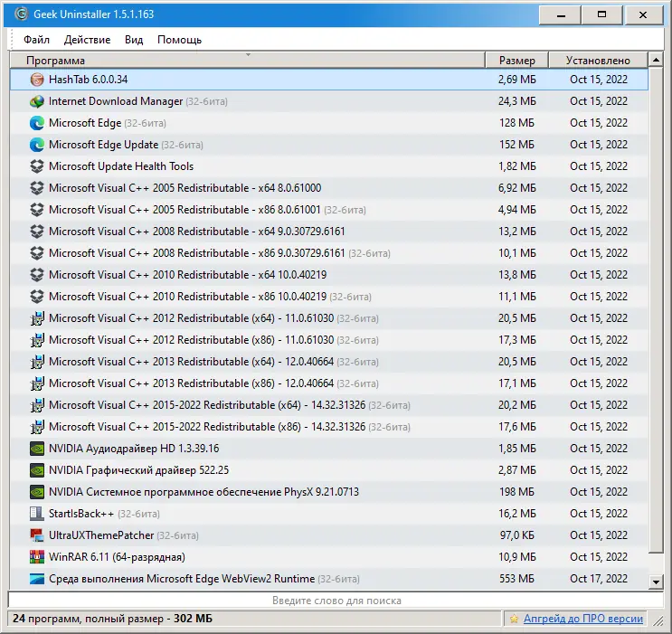Click the 97,0 КБ size value
Image resolution: width=672 pixels, height=634 pixels.
(x=516, y=535)
